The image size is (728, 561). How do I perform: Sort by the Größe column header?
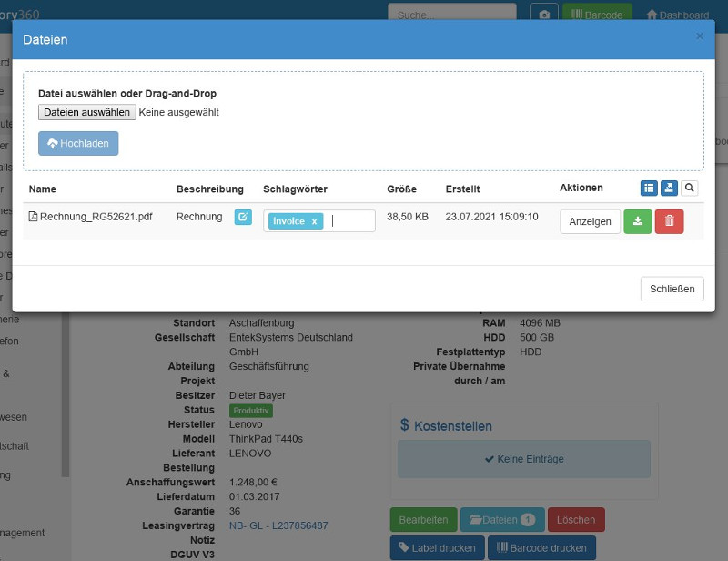tap(401, 189)
